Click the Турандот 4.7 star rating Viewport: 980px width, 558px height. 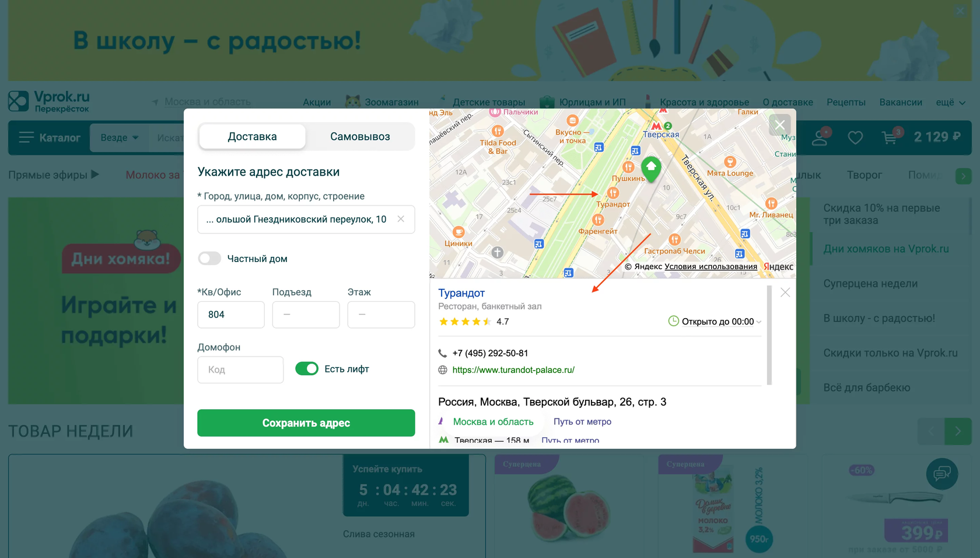click(474, 322)
